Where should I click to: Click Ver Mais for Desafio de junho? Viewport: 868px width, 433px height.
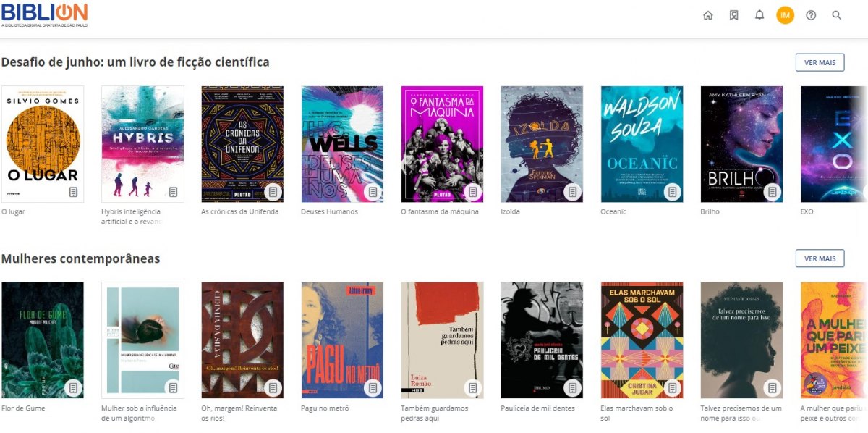[x=820, y=62]
